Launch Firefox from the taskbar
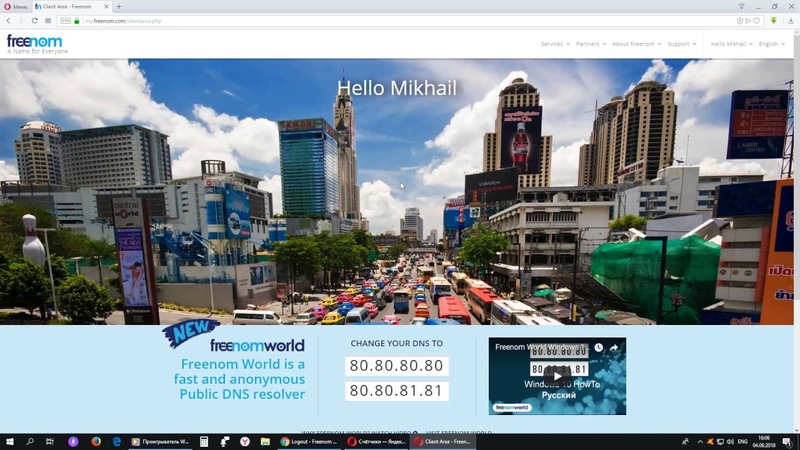 [x=96, y=442]
